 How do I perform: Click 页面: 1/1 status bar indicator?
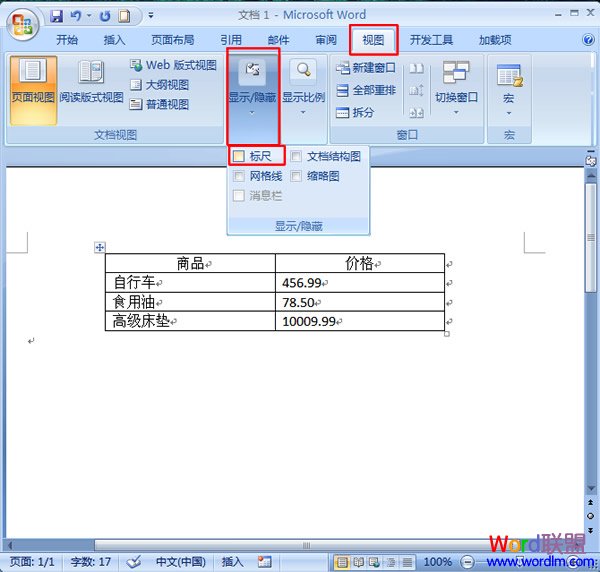click(33, 562)
